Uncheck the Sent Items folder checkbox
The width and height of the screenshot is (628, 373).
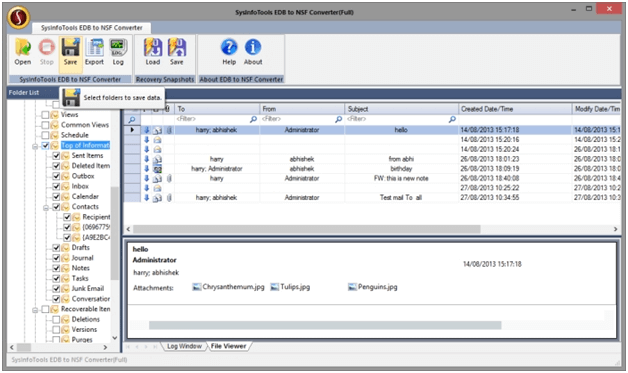click(x=56, y=155)
